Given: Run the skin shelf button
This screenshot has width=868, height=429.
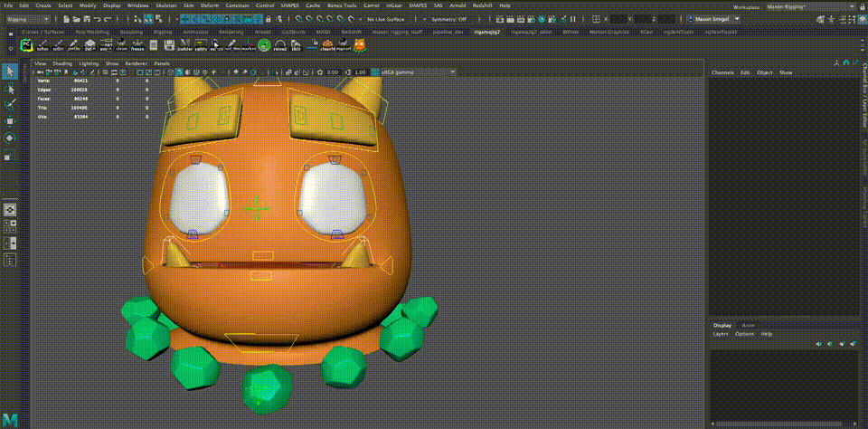Looking at the screenshot, I should coord(297,45).
